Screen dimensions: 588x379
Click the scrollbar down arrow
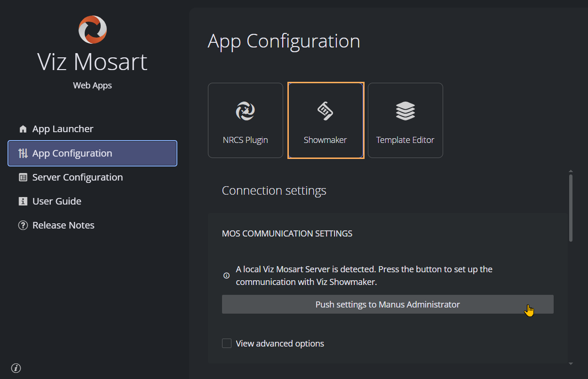coord(571,363)
